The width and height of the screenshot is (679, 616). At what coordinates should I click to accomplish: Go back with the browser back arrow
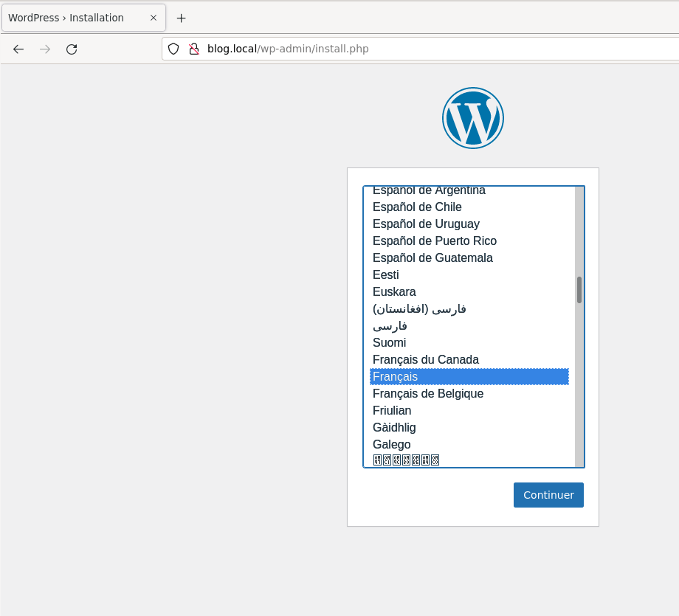coord(18,49)
